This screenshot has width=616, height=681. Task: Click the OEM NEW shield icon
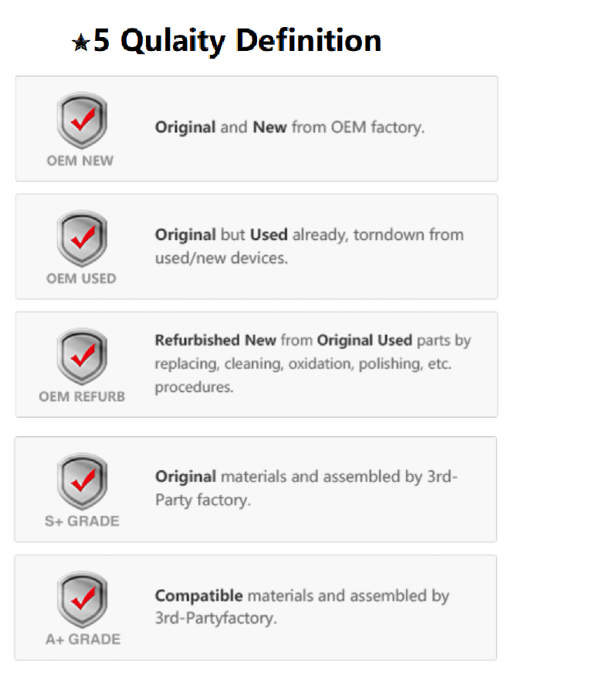point(82,120)
